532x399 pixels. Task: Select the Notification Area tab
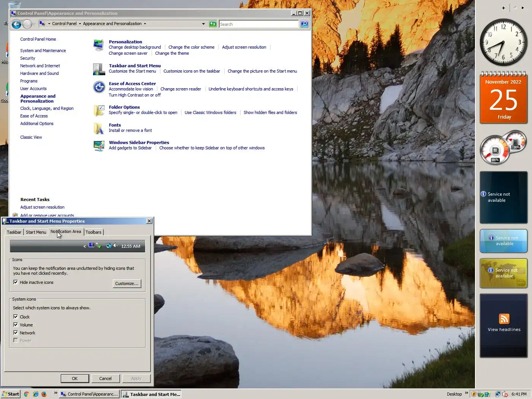coord(66,231)
